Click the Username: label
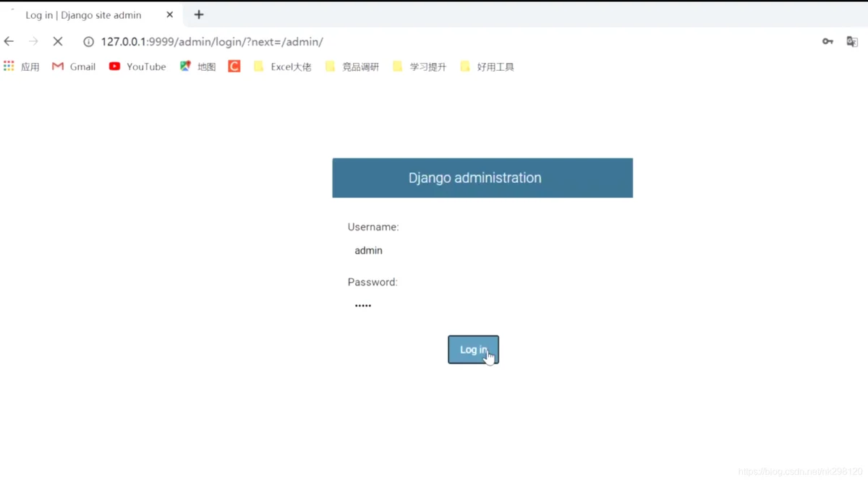This screenshot has height=482, width=868. coord(373,227)
